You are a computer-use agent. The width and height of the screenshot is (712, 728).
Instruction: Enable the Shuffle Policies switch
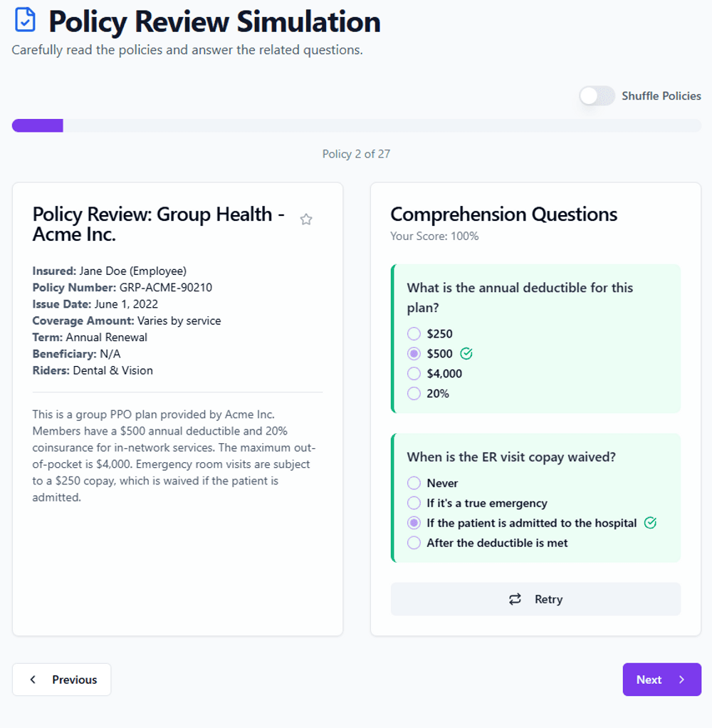(x=597, y=96)
